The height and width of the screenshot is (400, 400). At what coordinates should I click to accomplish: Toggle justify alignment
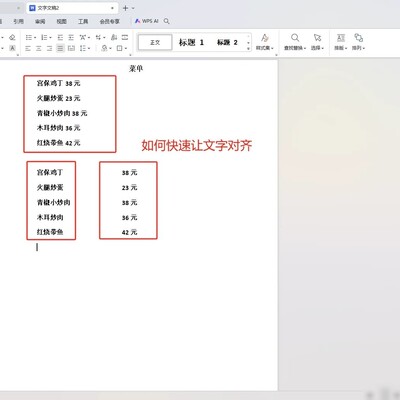(x=60, y=48)
